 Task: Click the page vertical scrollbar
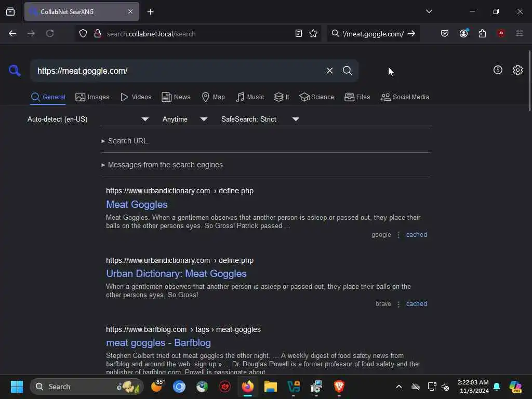click(529, 80)
